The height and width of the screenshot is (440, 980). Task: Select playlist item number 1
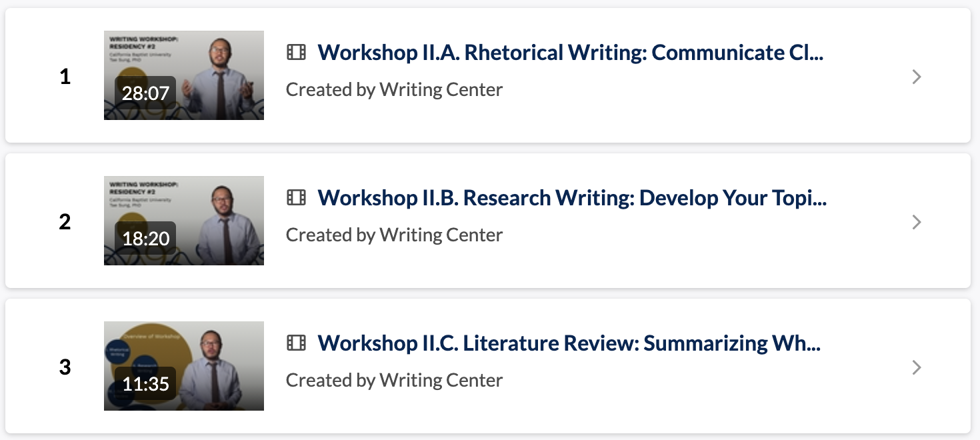[65, 77]
